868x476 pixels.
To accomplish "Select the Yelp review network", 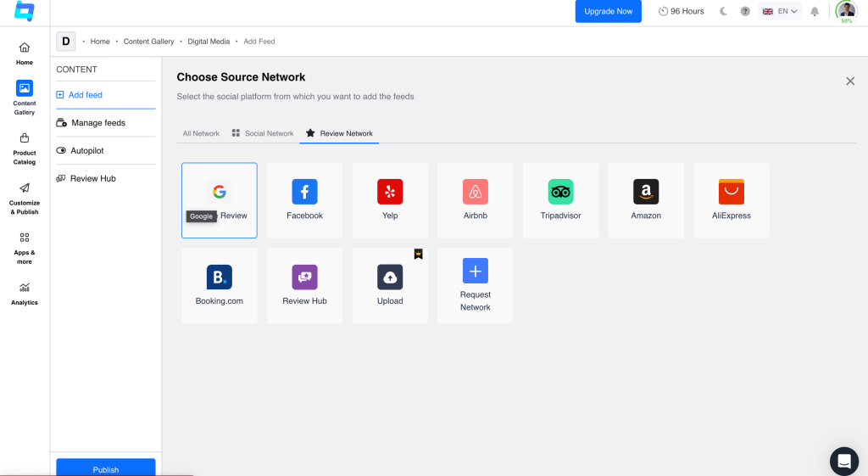I will (390, 200).
